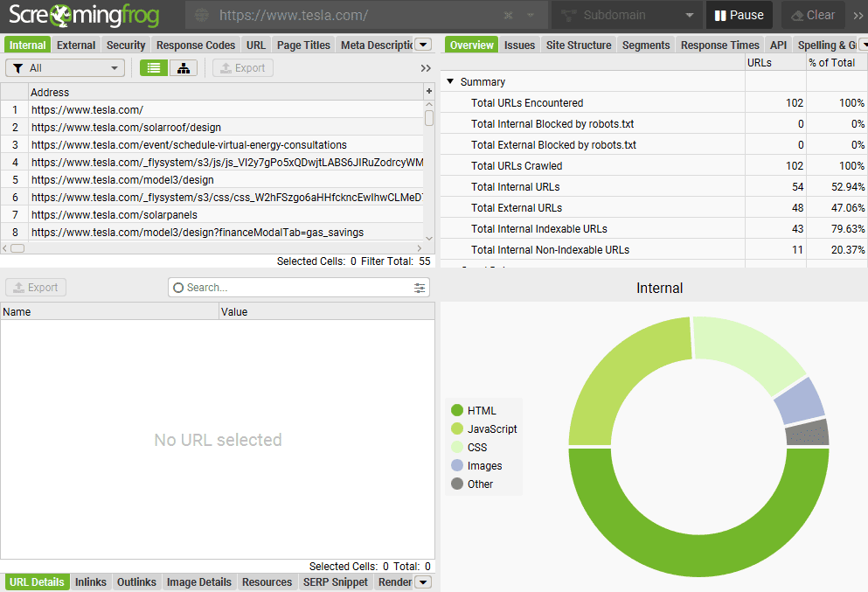
Task: Open the Inlinks bottom tab
Action: (x=91, y=582)
